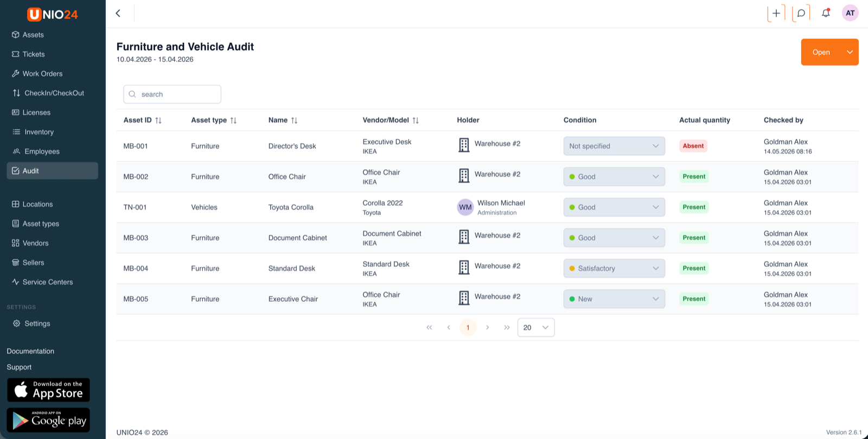Click the Asset types icon
868x439 pixels.
(16, 224)
